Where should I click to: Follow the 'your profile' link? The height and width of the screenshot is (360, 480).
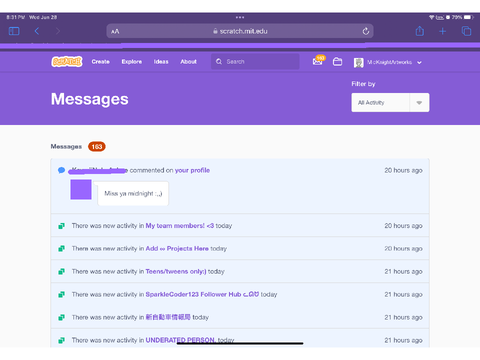[x=192, y=170]
